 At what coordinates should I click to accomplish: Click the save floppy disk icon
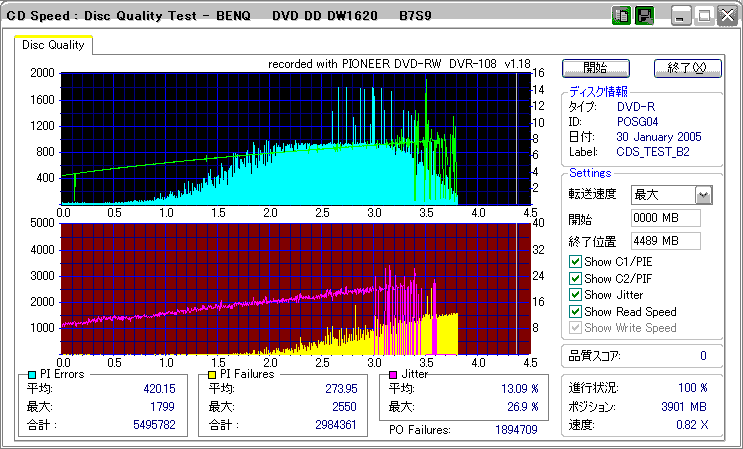coord(644,16)
